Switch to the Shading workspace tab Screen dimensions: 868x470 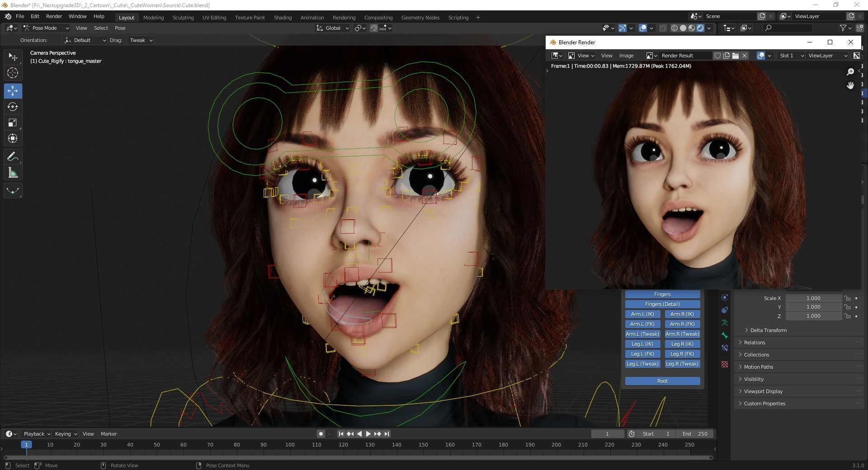[x=283, y=18]
